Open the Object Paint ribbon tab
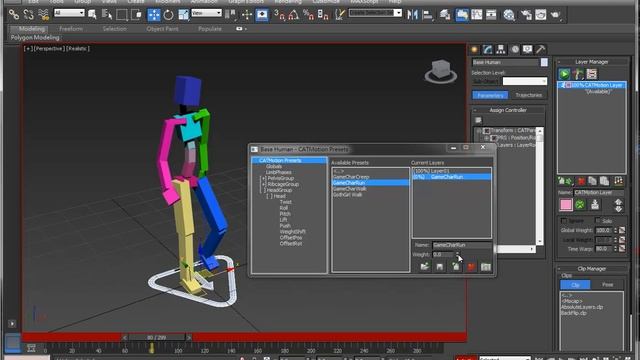 coord(162,29)
